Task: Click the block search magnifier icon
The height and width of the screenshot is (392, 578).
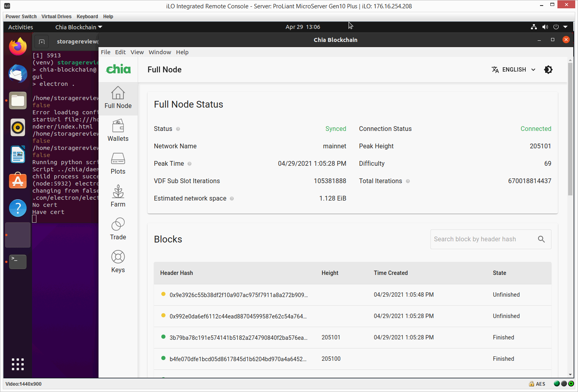Action: [541, 239]
